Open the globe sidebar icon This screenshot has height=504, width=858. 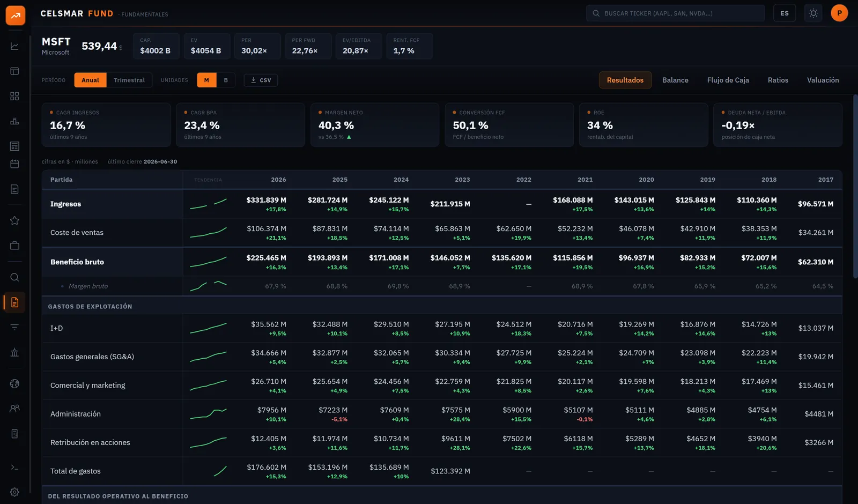14,384
